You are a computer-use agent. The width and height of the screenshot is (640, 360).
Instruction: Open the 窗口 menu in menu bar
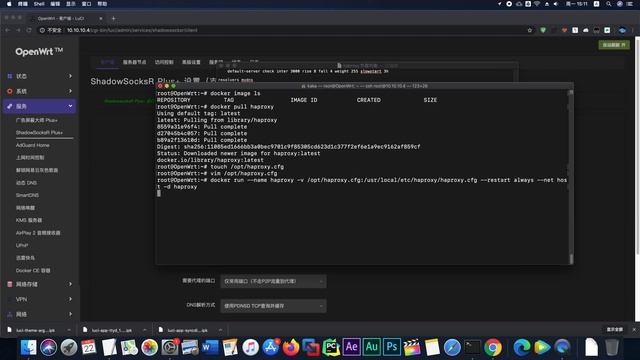pyautogui.click(x=86, y=4)
